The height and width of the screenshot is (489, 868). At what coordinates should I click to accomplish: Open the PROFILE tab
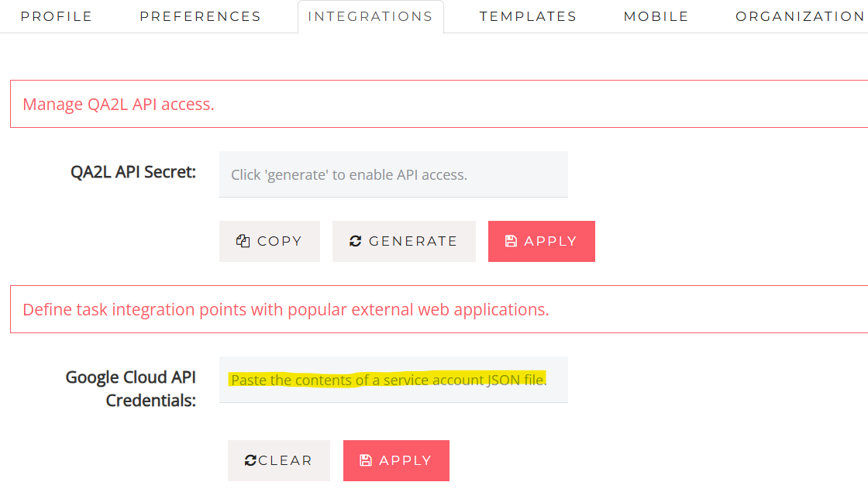tap(57, 16)
